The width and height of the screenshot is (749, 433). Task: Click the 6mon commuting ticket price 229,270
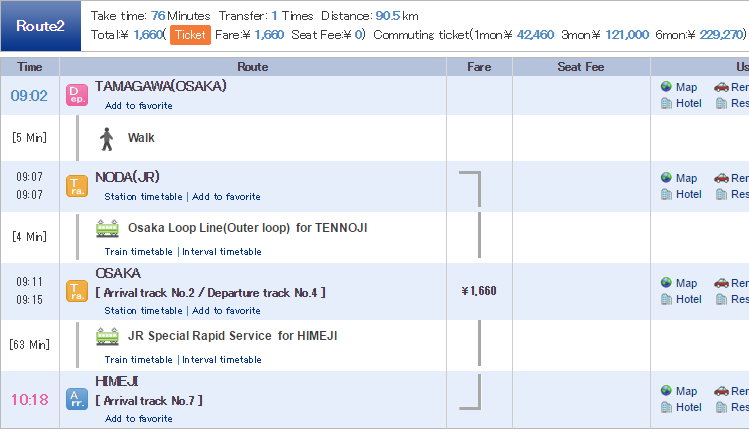721,35
